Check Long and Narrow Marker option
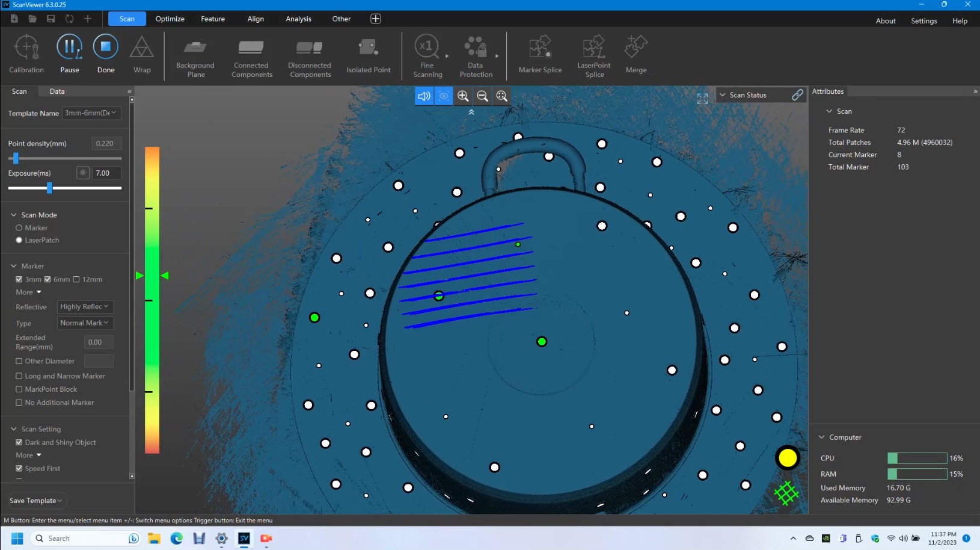980x550 pixels. (x=19, y=376)
